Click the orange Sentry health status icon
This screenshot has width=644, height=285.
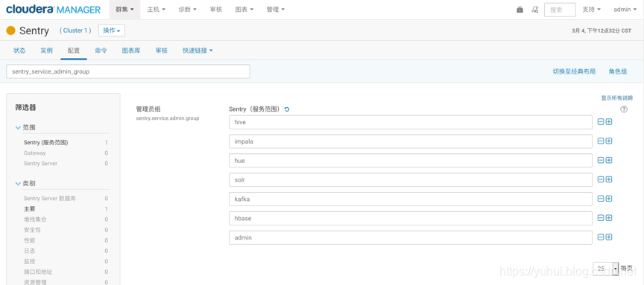click(x=11, y=31)
